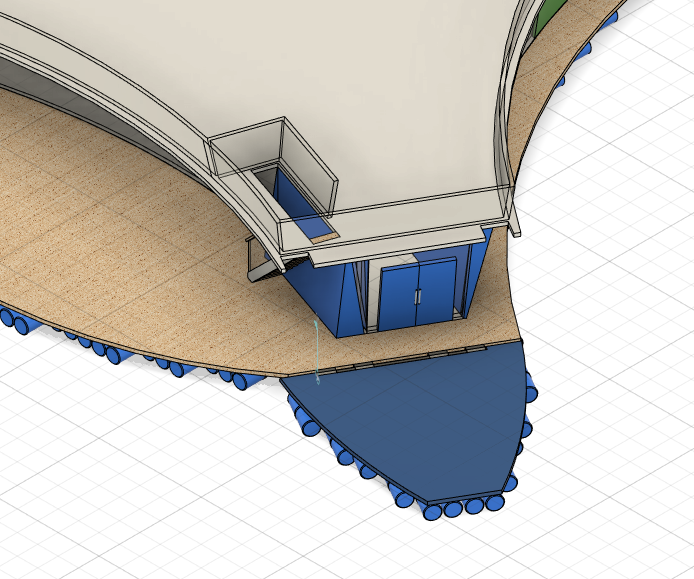
Task: Select the dark blue triangular platform surface
Action: click(x=420, y=420)
